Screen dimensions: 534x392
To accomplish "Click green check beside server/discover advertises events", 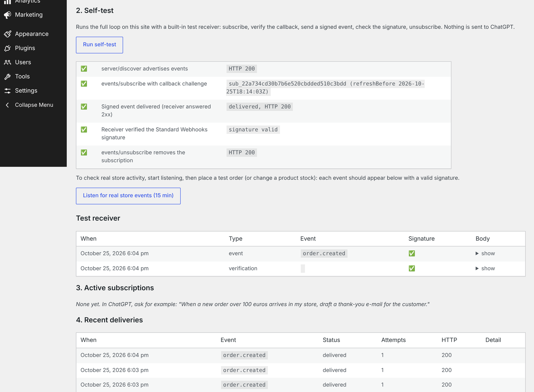I will pos(84,69).
